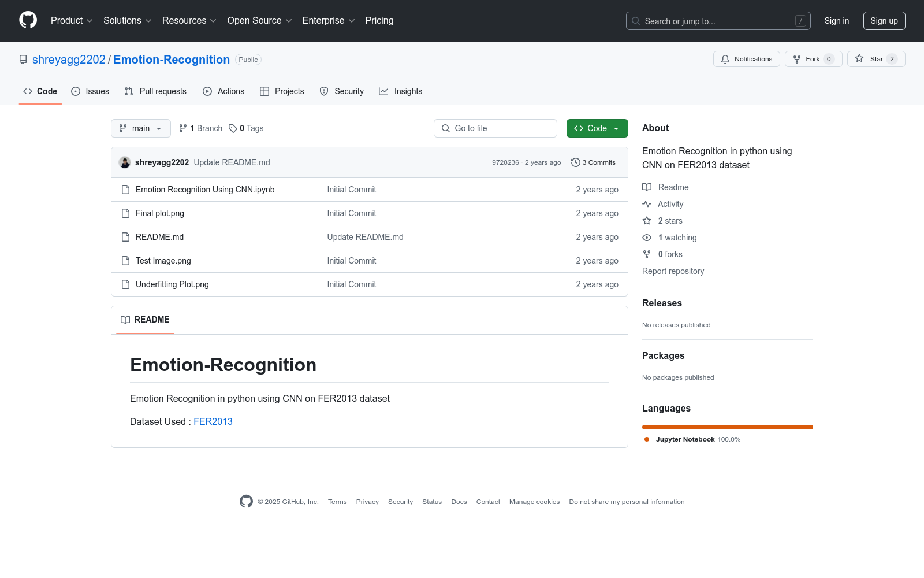The height and width of the screenshot is (578, 924).
Task: Click the pulse icon next to Activity
Action: 647,204
